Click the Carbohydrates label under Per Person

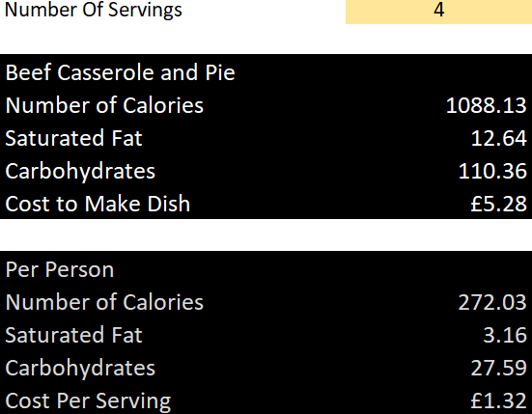tap(80, 369)
